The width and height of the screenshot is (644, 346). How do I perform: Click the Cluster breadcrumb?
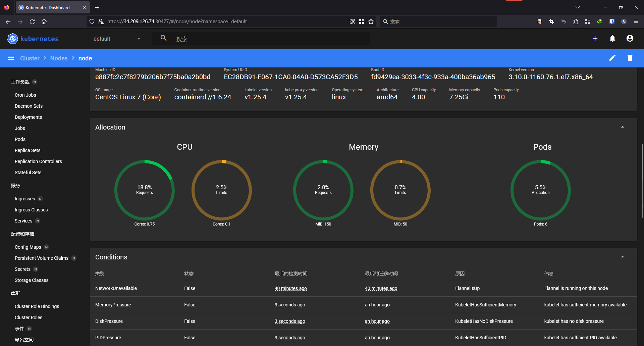[x=30, y=58]
